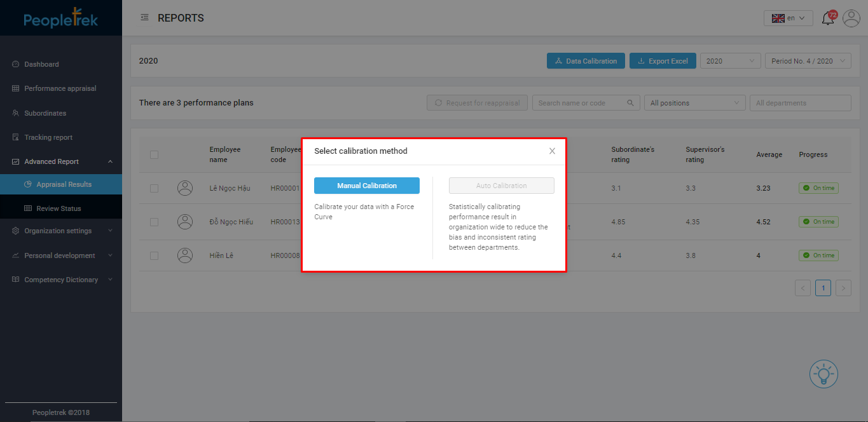Viewport: 868px width, 422px height.
Task: Open the language selector dropdown
Action: coord(788,18)
